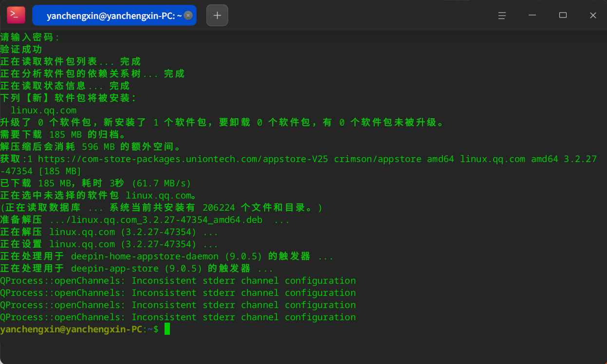Image resolution: width=607 pixels, height=364 pixels.
Task: Open a new terminal tab
Action: (217, 16)
